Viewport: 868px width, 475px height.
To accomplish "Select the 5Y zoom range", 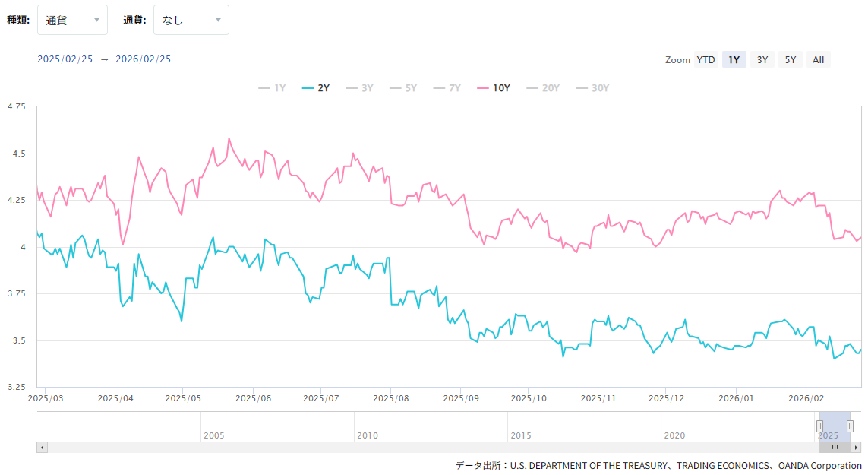I will [791, 60].
